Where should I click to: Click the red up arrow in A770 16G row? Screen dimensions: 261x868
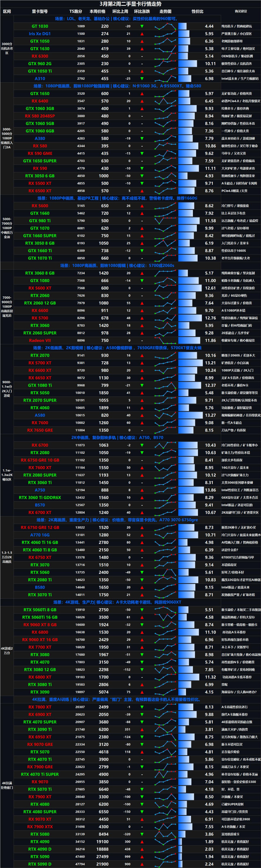click(142, 535)
